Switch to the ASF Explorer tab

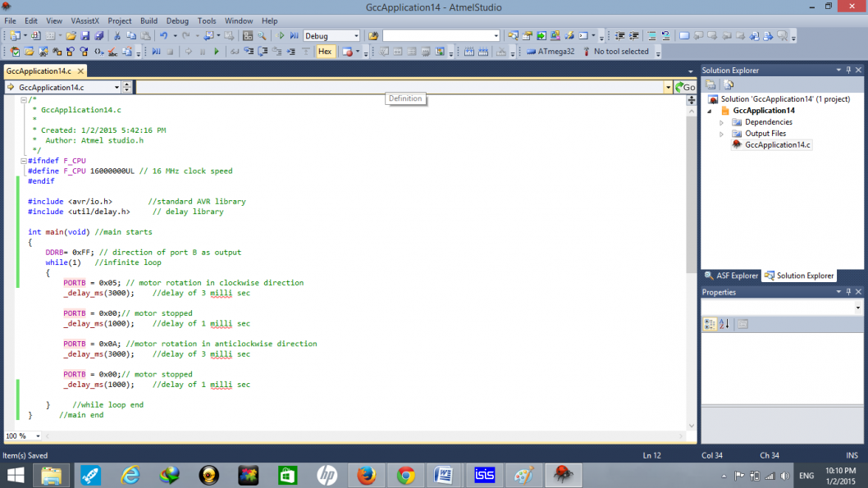coord(732,276)
